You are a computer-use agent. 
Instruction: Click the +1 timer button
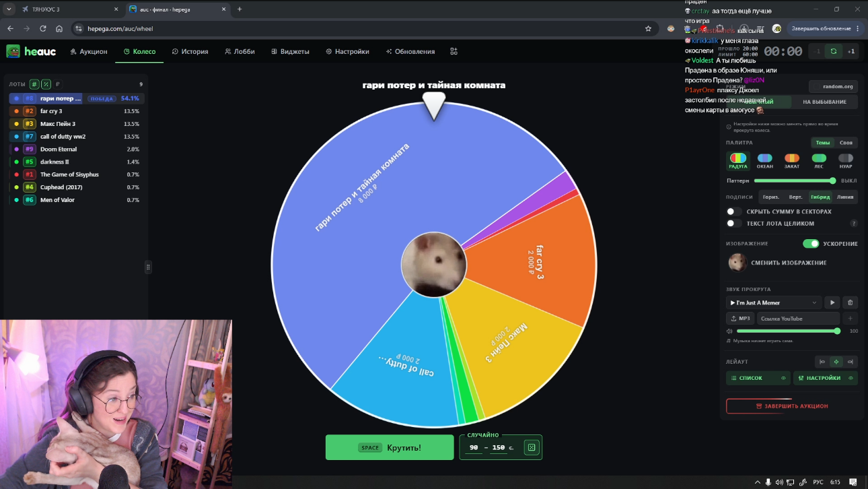(x=851, y=51)
